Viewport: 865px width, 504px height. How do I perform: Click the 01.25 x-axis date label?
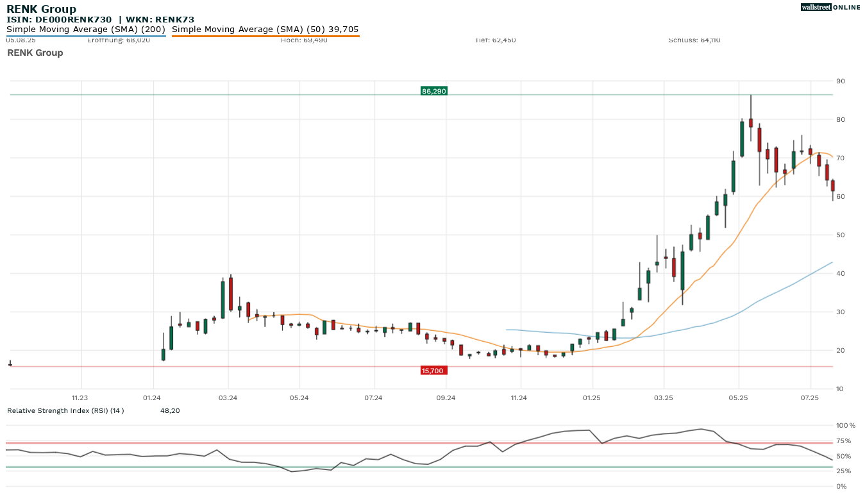tap(592, 398)
